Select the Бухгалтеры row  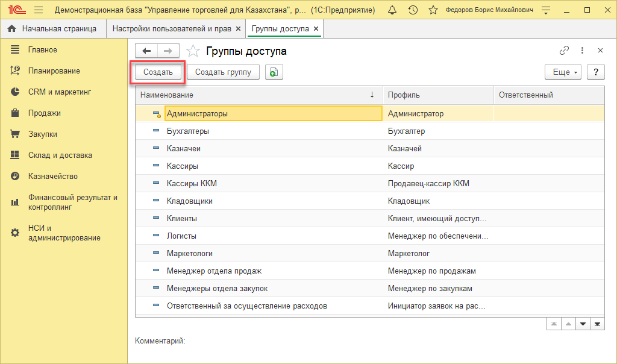pos(188,131)
